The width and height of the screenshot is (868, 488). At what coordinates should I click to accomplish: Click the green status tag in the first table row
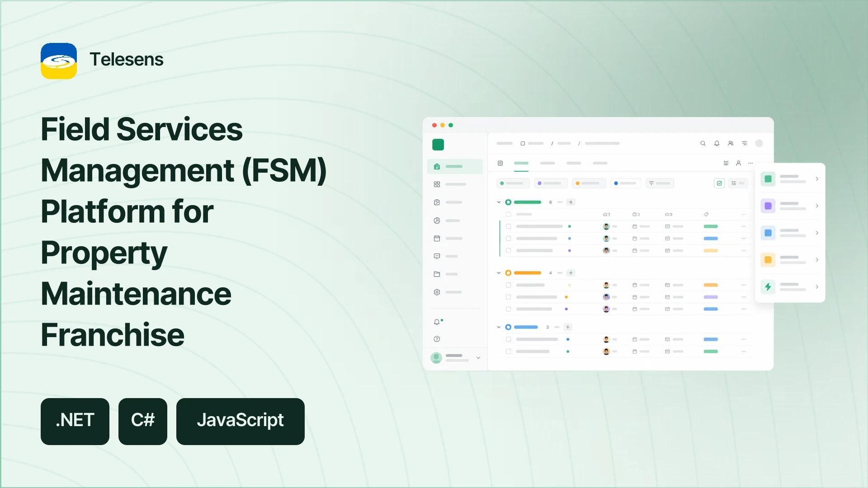click(x=711, y=226)
